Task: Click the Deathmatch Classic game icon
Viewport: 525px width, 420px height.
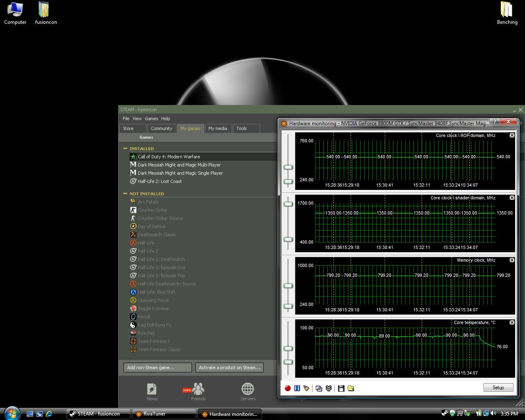Action: [x=133, y=235]
